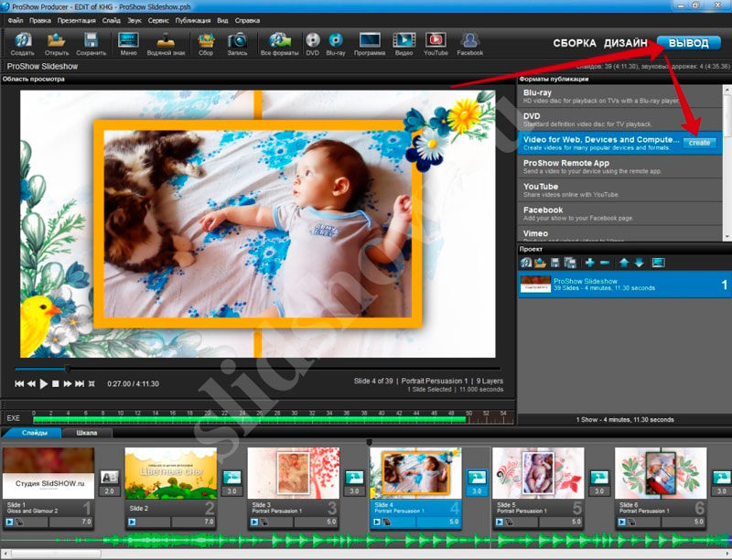Image resolution: width=732 pixels, height=560 pixels.
Task: Click the preview seek bar handle
Action: pyautogui.click(x=68, y=369)
